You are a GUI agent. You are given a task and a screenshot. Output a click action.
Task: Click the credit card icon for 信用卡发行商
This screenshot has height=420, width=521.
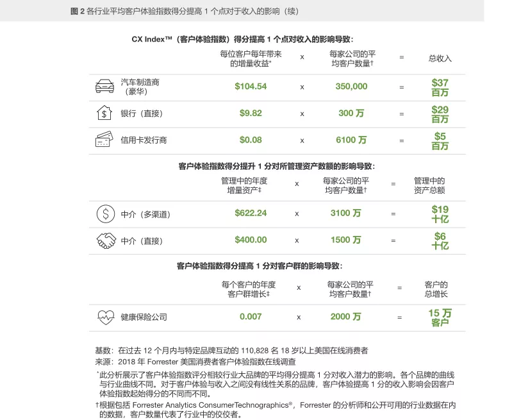point(104,139)
